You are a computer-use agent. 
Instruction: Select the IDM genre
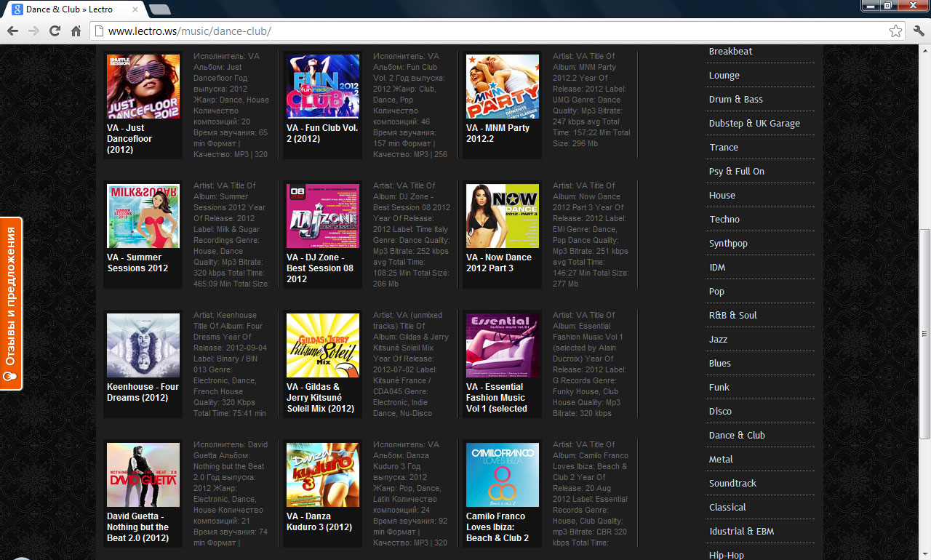click(717, 268)
